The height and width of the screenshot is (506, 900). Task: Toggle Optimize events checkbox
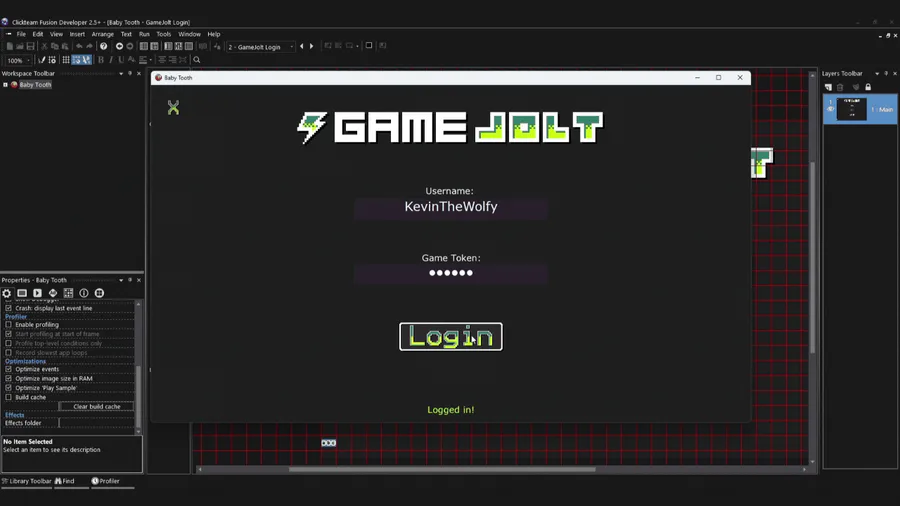[9, 369]
